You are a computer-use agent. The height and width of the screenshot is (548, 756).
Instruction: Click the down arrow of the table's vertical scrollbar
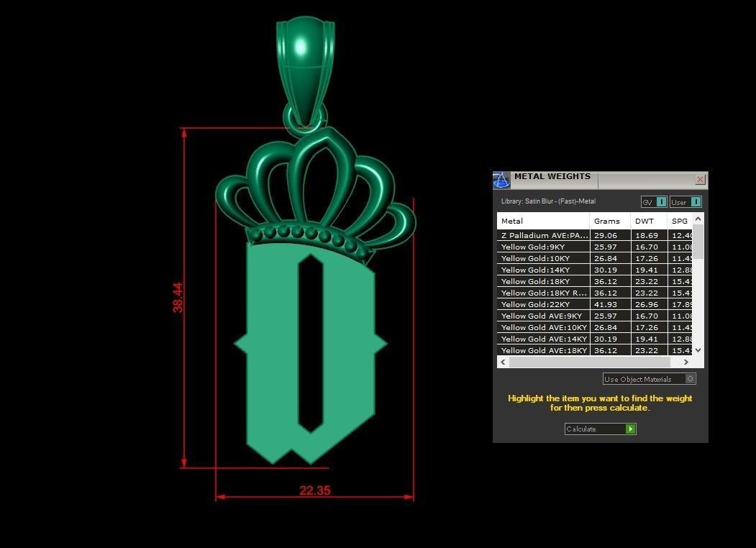pyautogui.click(x=698, y=350)
